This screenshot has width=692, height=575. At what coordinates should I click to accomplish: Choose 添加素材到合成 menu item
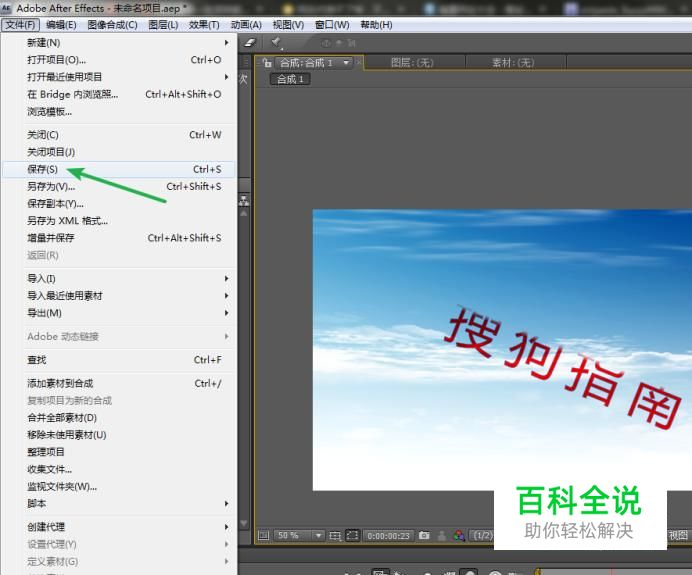119,383
